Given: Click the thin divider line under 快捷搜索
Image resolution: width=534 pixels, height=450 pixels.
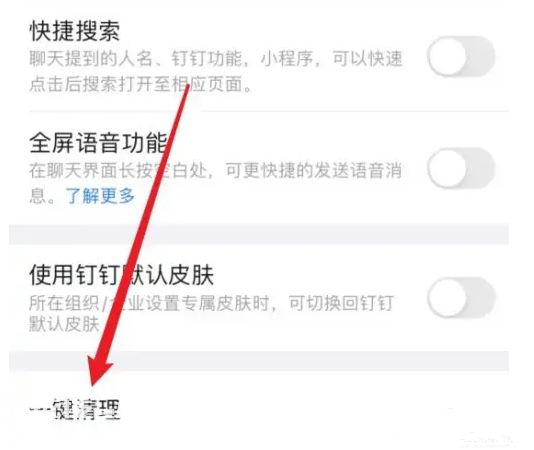Looking at the screenshot, I should (269, 111).
